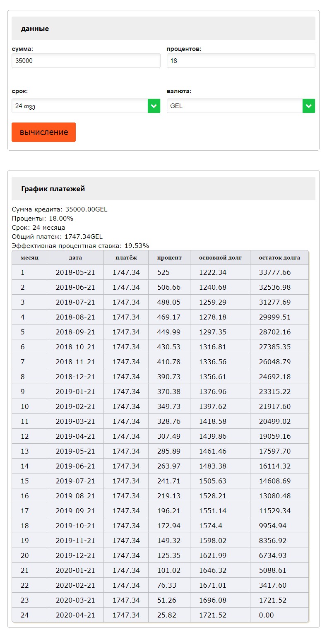Click the remaining balance cell 29999.51

pos(275,317)
